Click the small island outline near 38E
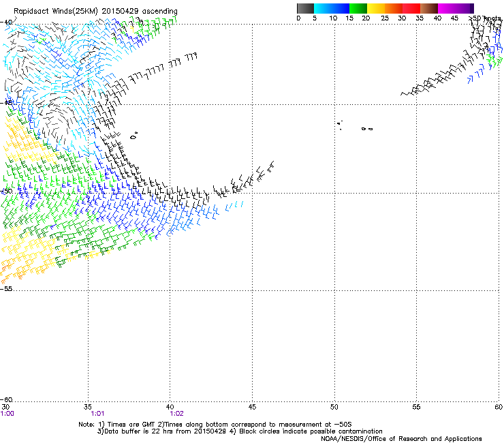 [x=134, y=136]
